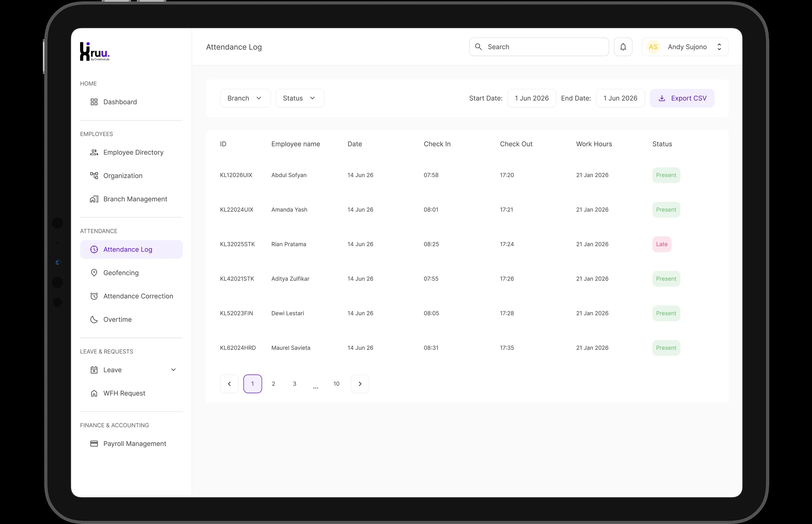
Task: Expand the Leave submenu chevron
Action: (173, 370)
